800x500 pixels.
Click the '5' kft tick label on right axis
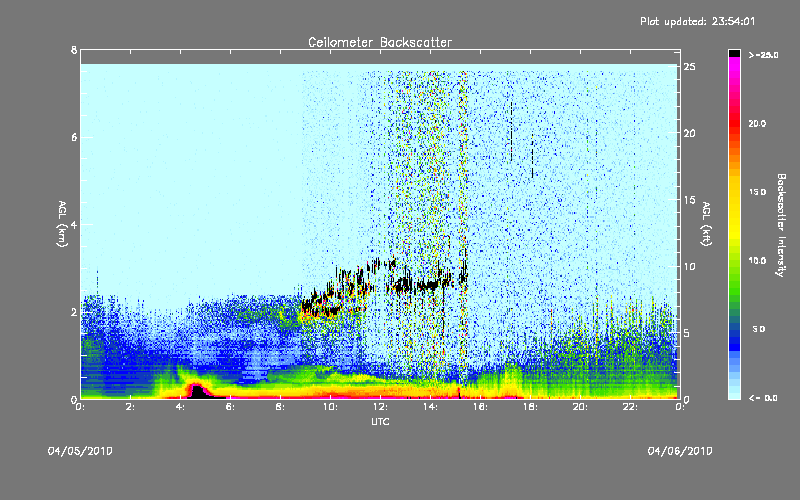(687, 333)
